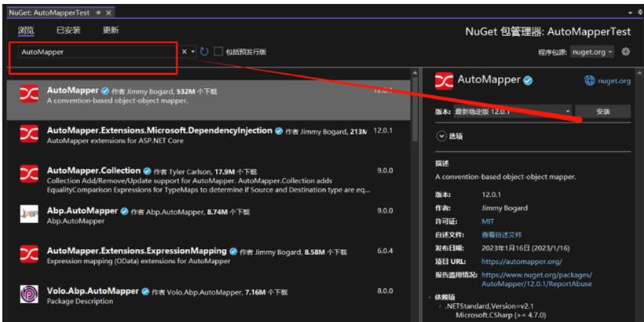Open the MIT license link

488,221
